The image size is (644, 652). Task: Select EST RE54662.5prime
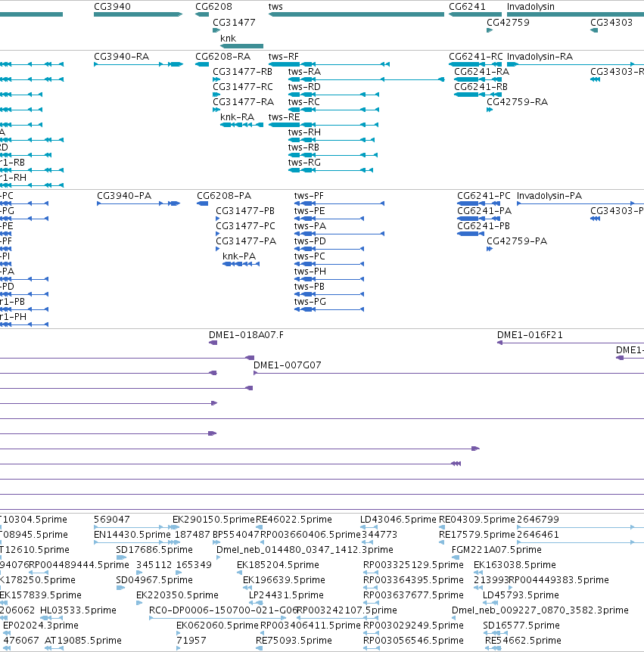(x=524, y=641)
